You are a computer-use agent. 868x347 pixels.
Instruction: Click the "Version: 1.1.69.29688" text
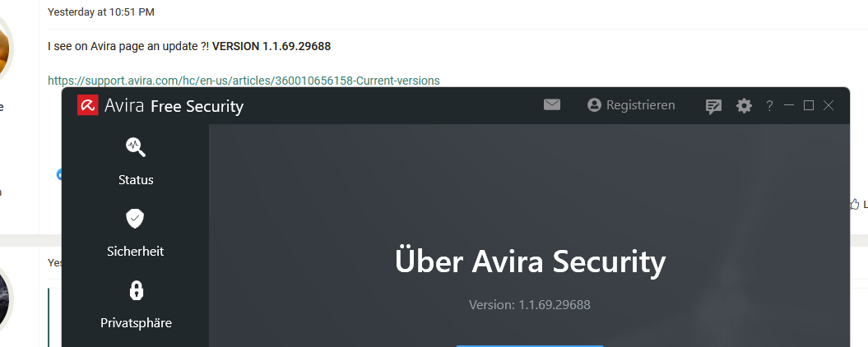click(x=529, y=304)
